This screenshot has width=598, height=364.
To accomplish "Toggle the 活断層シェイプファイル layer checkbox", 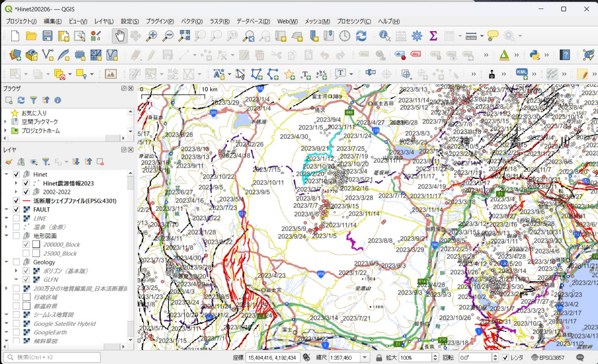I will coord(16,201).
